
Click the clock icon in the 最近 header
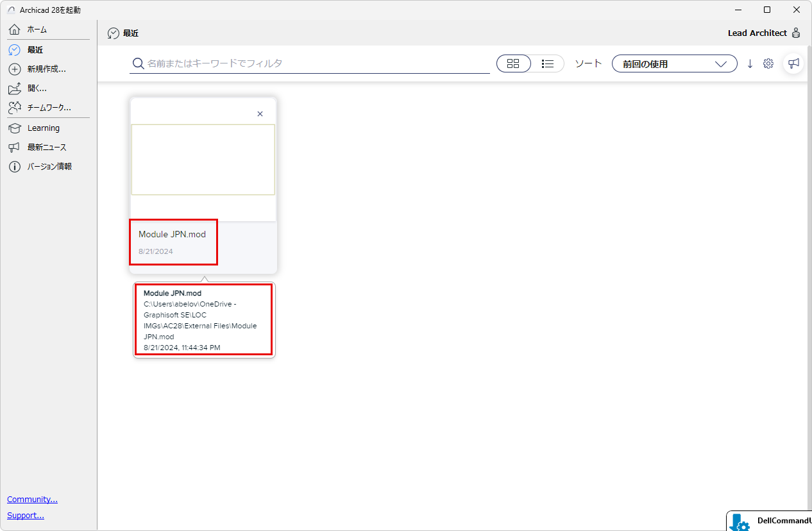(x=114, y=33)
